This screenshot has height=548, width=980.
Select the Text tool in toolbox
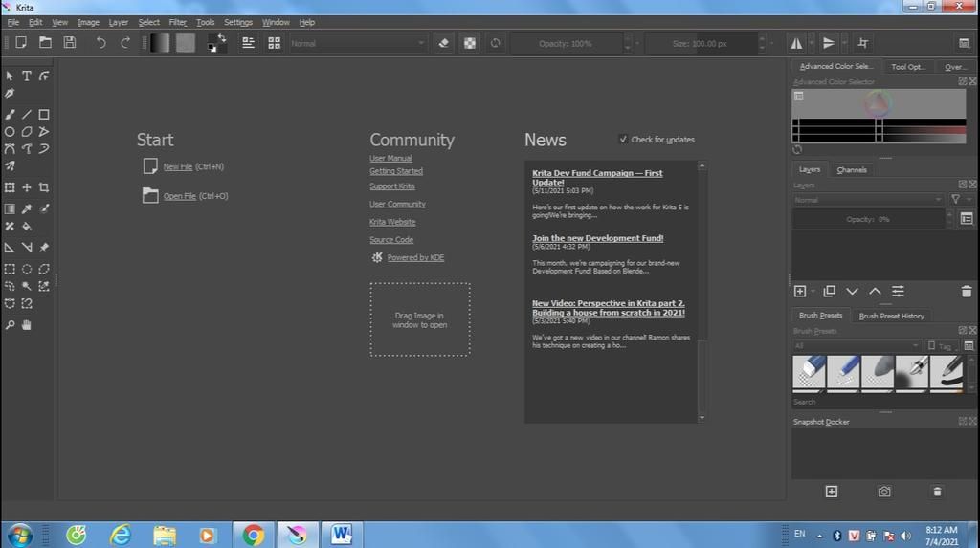27,76
